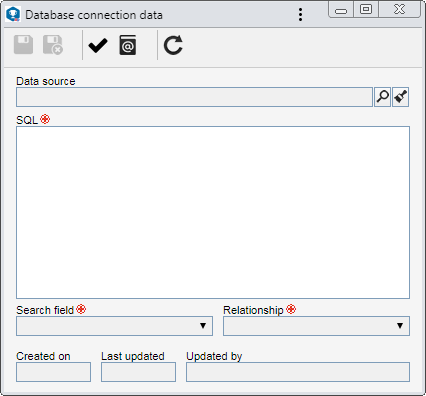Click the Updated by field
The image size is (426, 396).
(x=298, y=372)
